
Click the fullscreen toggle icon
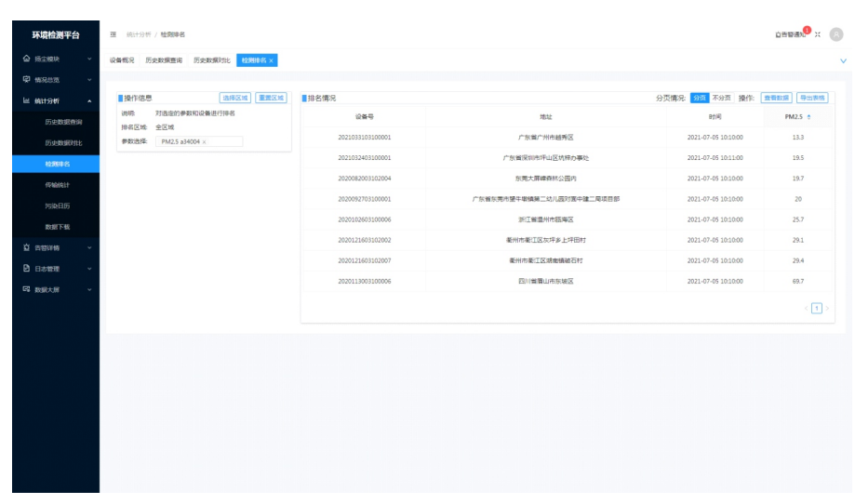click(x=818, y=34)
